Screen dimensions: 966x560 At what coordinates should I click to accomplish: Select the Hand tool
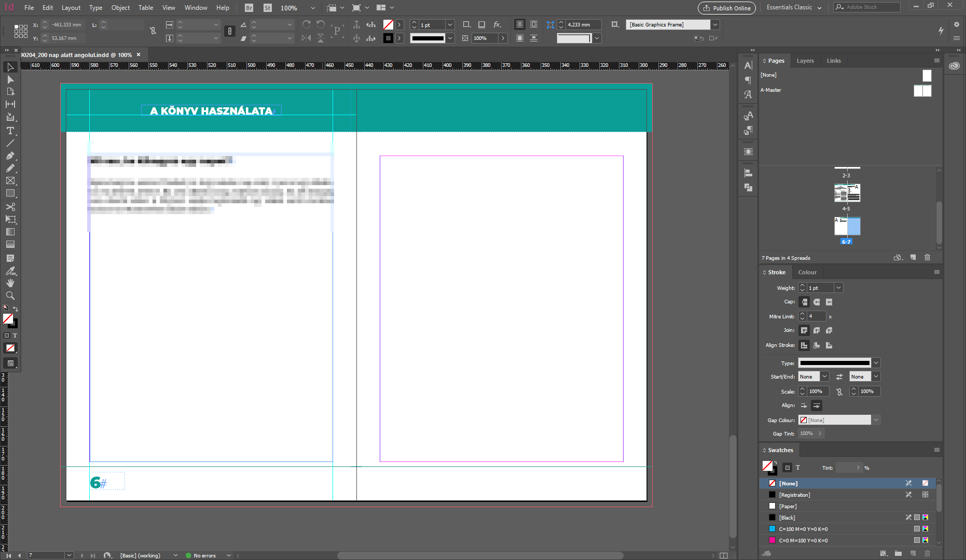click(x=10, y=283)
